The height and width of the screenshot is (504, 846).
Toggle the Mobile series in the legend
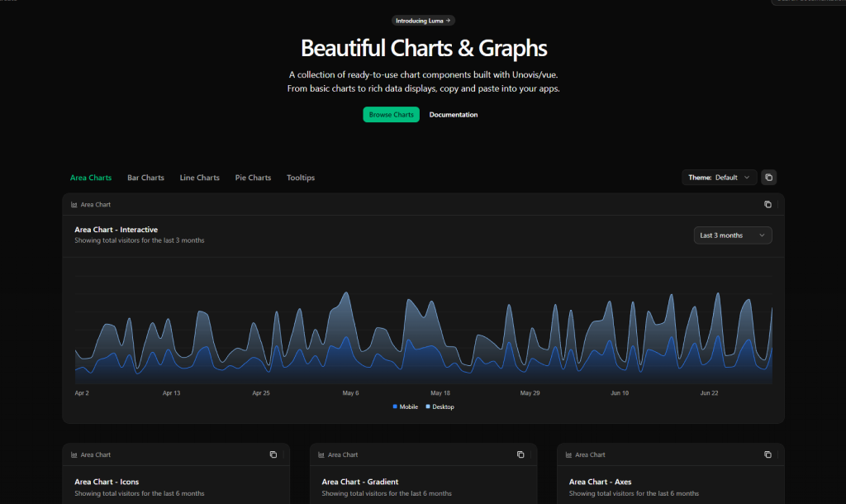click(405, 407)
